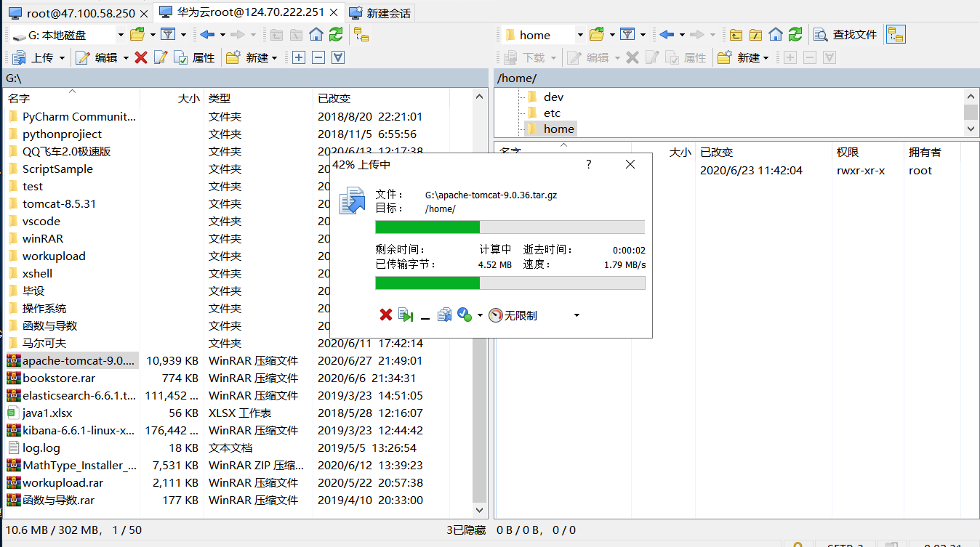Image resolution: width=980 pixels, height=547 pixels.
Task: Sort local files by 大小 column
Action: tap(172, 98)
